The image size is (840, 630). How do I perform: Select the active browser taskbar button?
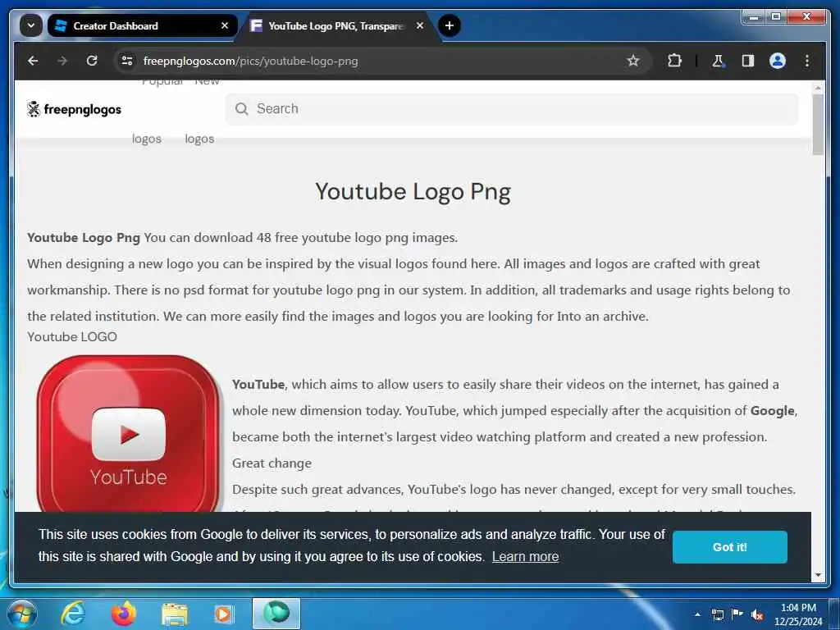276,614
